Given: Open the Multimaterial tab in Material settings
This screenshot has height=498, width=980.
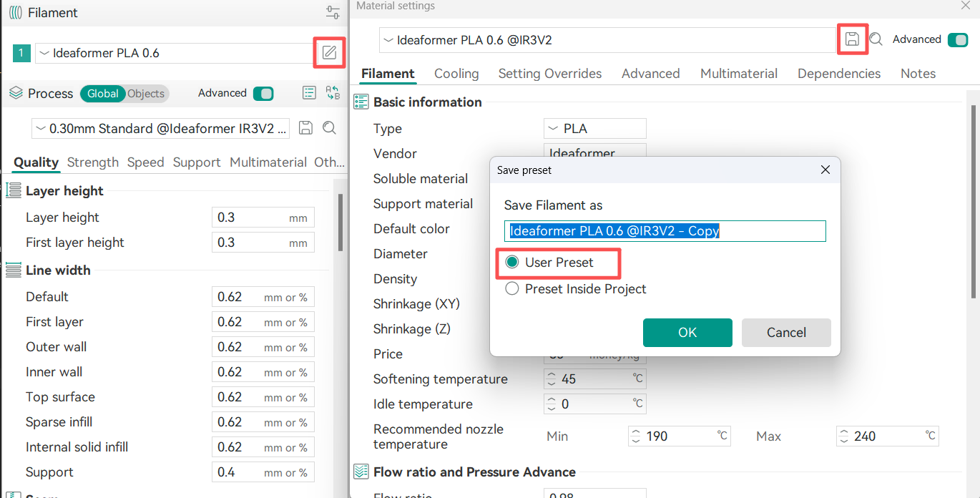Looking at the screenshot, I should pos(739,73).
